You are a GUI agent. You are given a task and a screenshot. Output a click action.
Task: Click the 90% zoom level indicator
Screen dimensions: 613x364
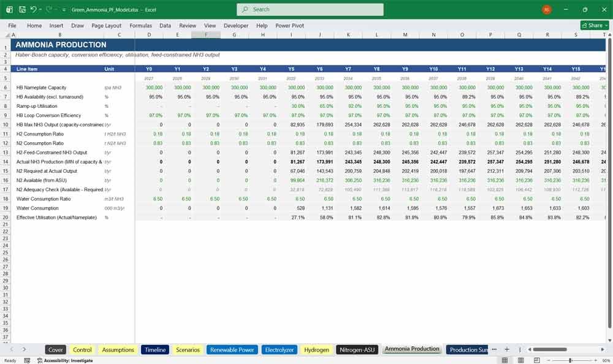606,360
